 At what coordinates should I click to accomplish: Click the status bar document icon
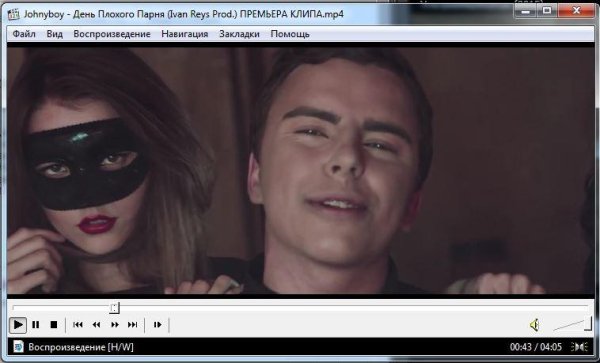(x=18, y=347)
